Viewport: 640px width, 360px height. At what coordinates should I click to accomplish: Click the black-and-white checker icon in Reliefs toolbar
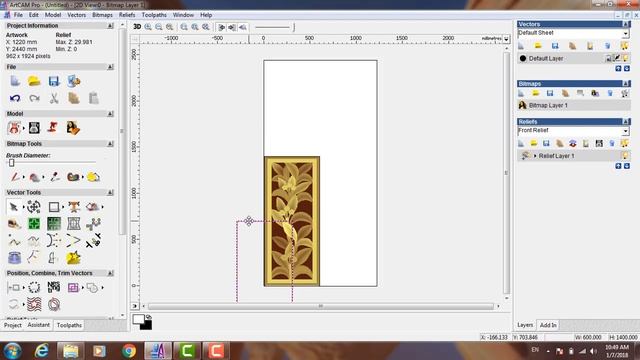click(599, 143)
